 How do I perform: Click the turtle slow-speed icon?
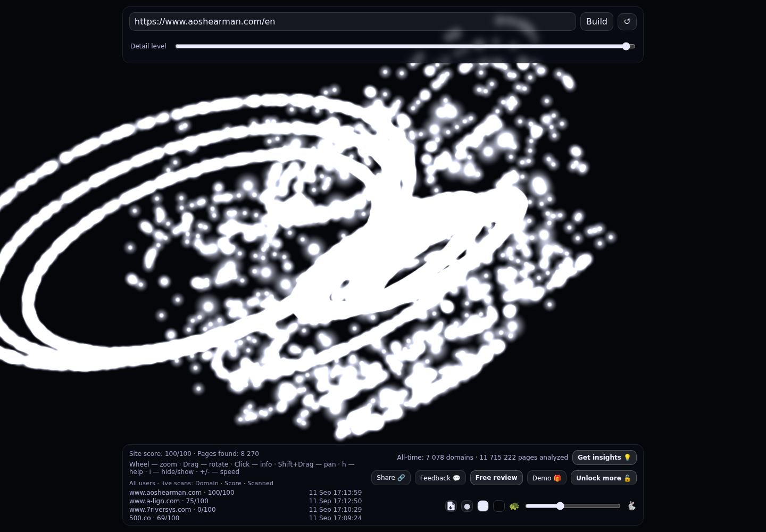514,506
